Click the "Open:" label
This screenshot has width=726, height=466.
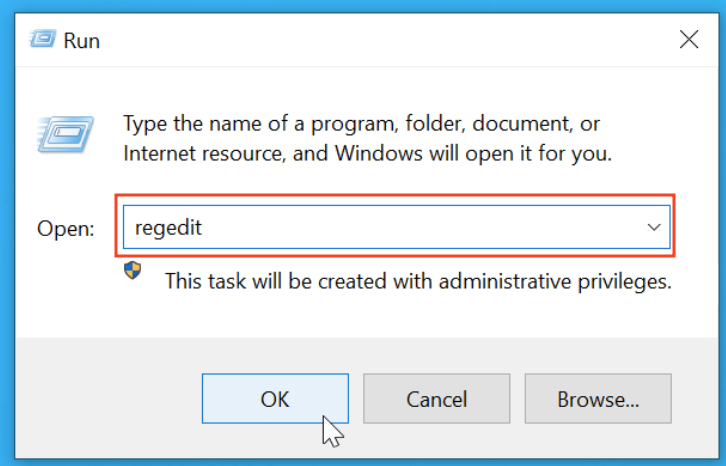pyautogui.click(x=65, y=228)
